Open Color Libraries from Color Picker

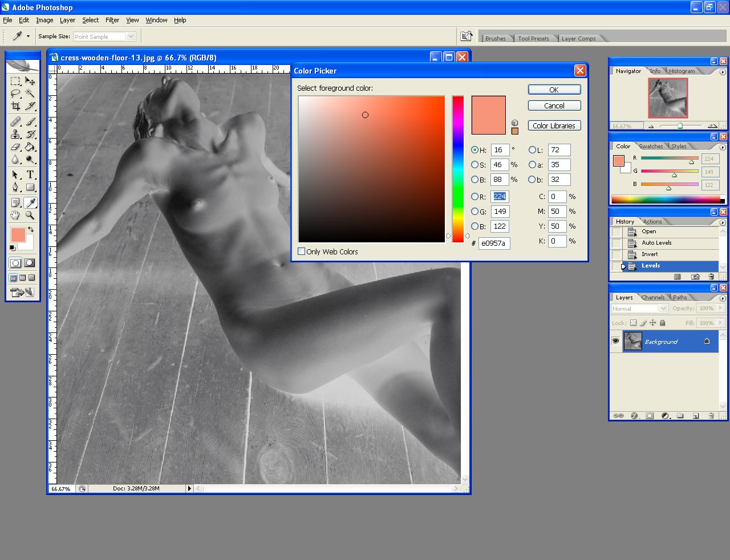(554, 126)
